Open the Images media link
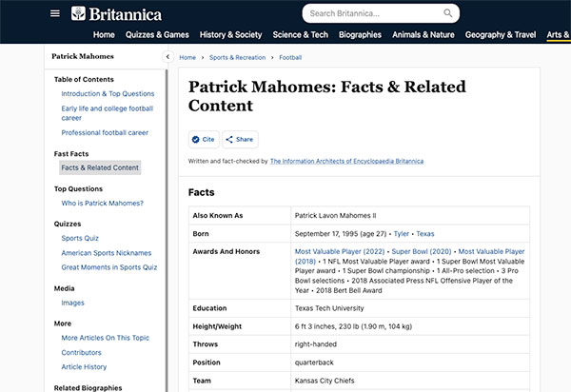This screenshot has width=571, height=392. pos(73,303)
